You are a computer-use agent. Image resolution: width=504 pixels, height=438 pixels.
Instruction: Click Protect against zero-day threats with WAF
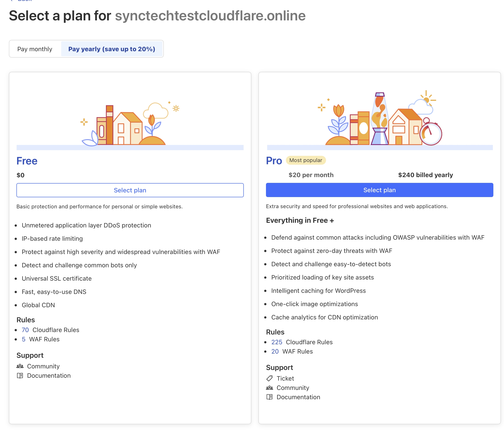(x=332, y=251)
